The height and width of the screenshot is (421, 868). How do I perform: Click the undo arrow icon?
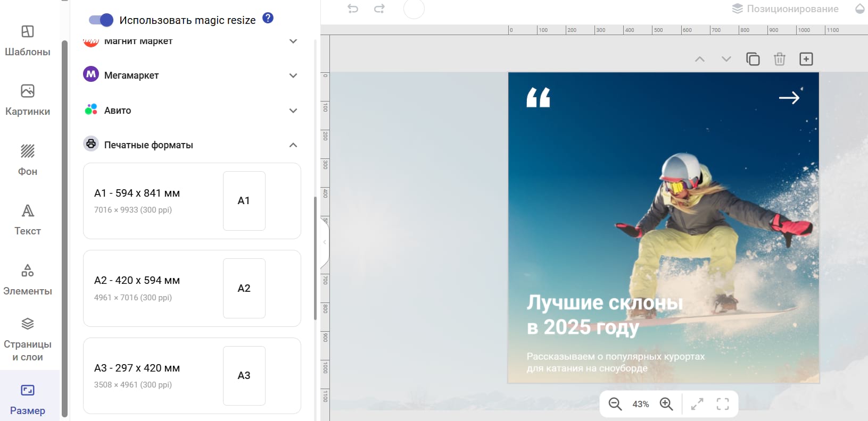[x=353, y=9]
